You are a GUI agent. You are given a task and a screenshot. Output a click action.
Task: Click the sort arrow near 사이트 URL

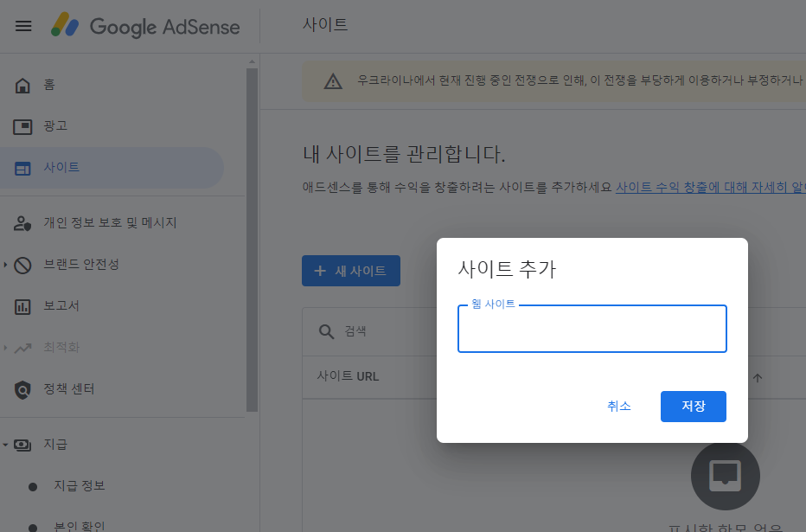(x=758, y=377)
